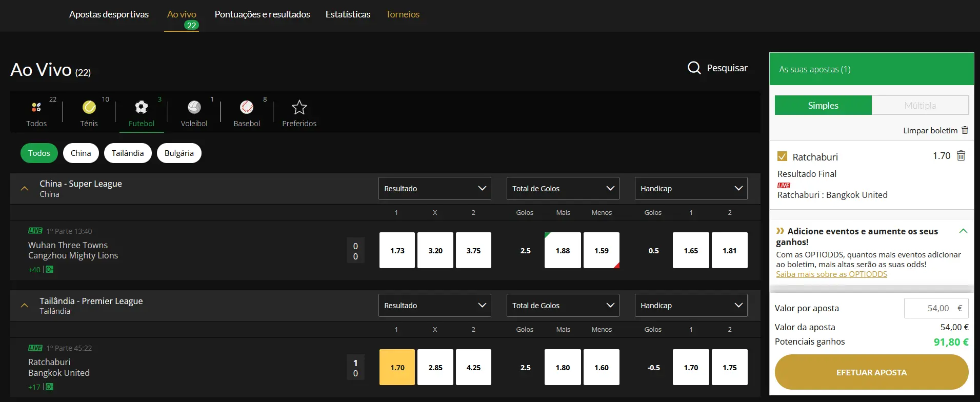Select the Ténis sport icon
Viewport: 980px width, 402px height.
(x=89, y=107)
